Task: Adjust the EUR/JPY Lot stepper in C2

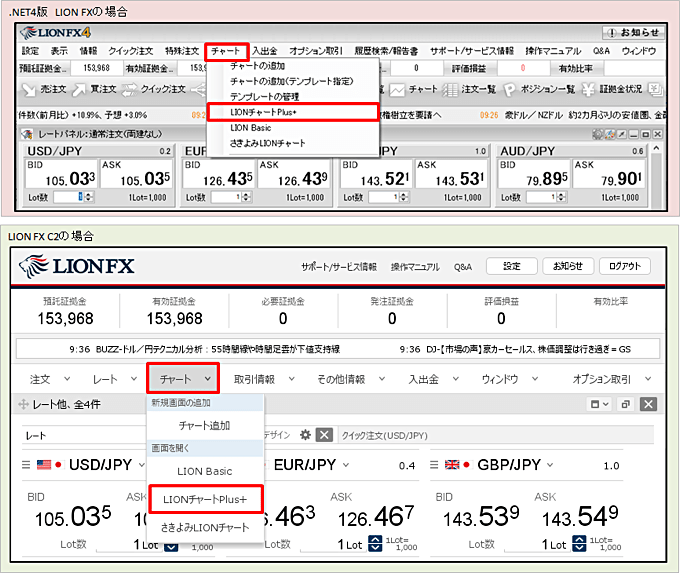Action: (x=375, y=544)
